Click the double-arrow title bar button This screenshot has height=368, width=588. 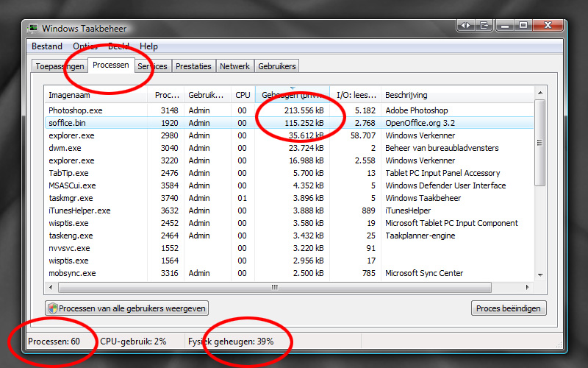point(465,25)
